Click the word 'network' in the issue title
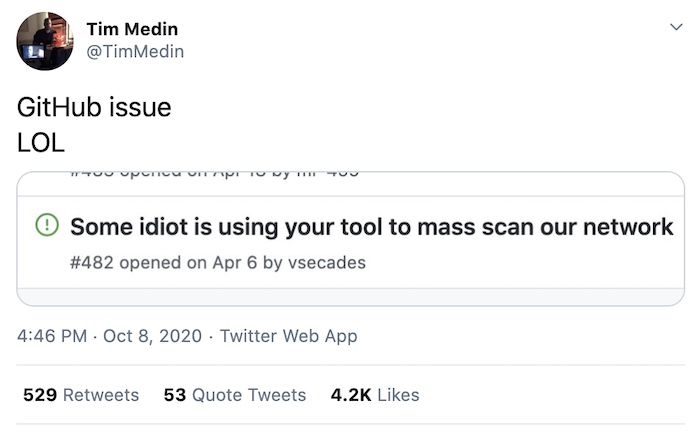The image size is (700, 432). pos(628,227)
